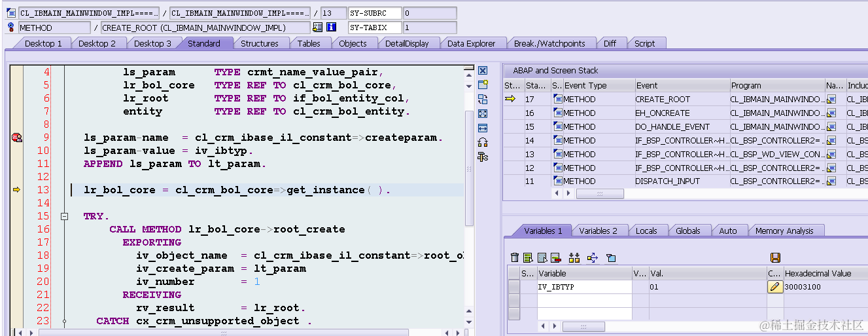The height and width of the screenshot is (336, 868).
Task: Click the filter icon in the variables toolbar
Action: pyautogui.click(x=611, y=257)
